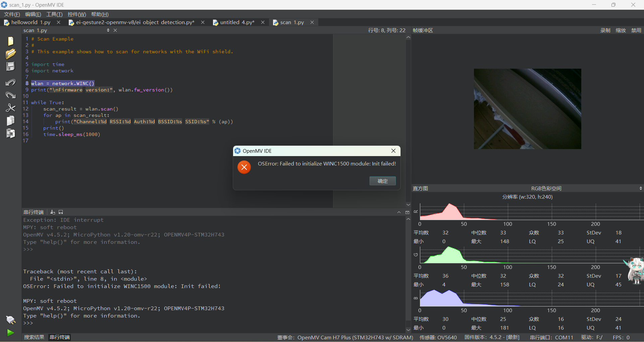Close the OpenMV IDE error dialog
Image resolution: width=644 pixels, height=342 pixels.
393,151
